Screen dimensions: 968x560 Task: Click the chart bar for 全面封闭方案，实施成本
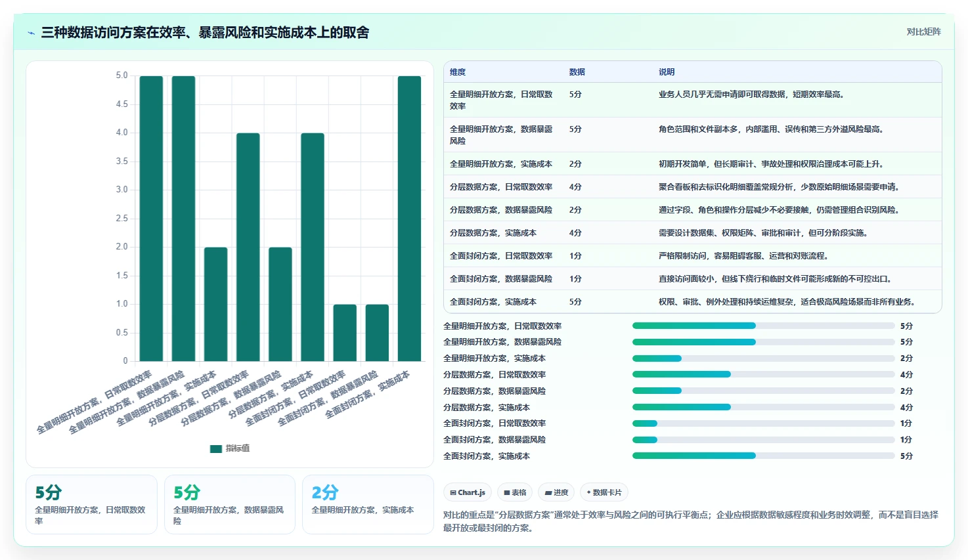pyautogui.click(x=409, y=219)
